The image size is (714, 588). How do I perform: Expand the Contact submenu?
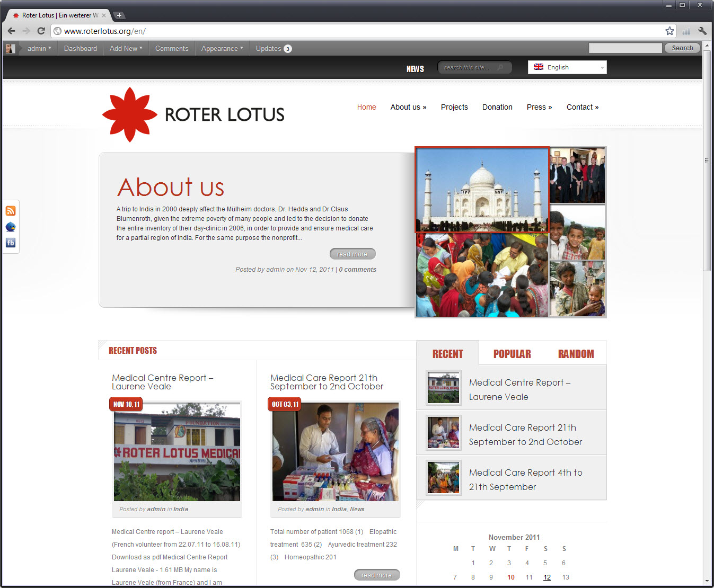pos(583,107)
